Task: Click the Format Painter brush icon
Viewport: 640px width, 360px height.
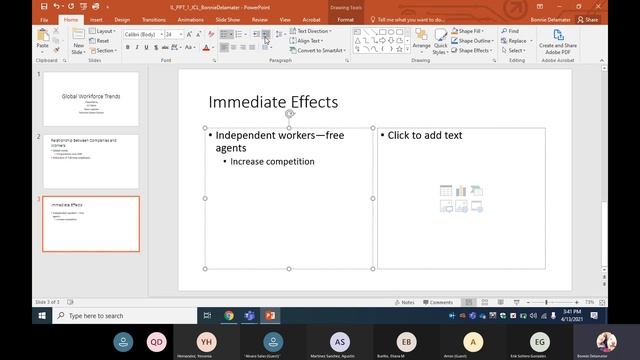Action: pyautogui.click(x=56, y=50)
